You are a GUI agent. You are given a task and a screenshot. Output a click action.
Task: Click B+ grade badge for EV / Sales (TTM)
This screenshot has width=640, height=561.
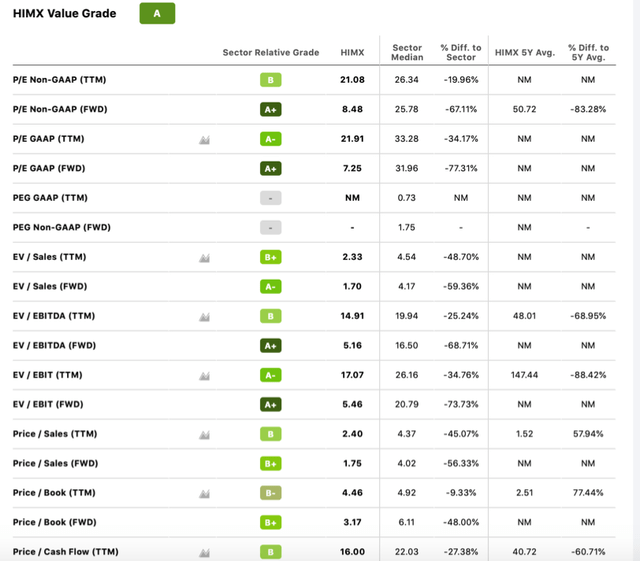point(271,257)
